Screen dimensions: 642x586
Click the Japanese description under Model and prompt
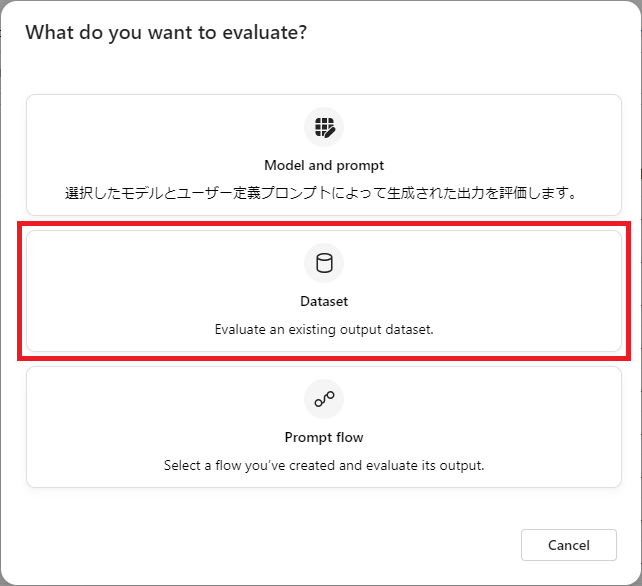pyautogui.click(x=322, y=193)
